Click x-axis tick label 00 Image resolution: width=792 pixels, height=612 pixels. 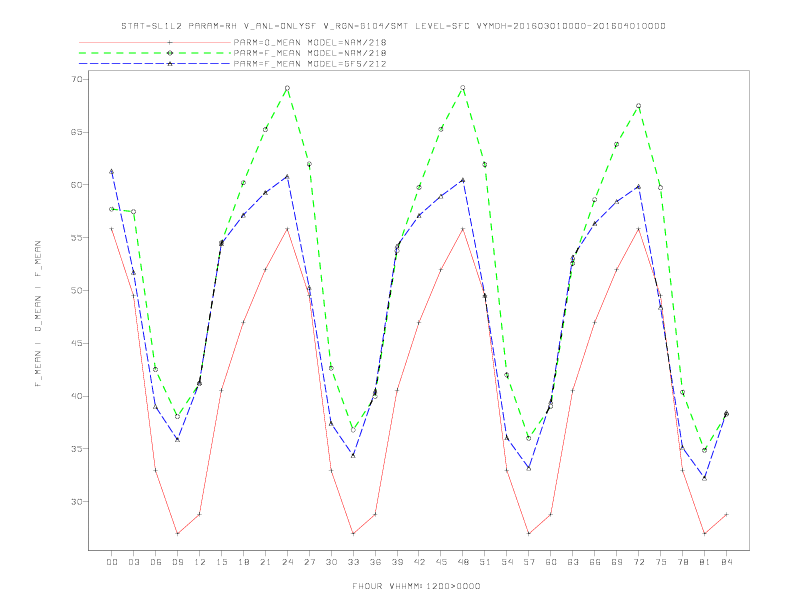point(112,562)
